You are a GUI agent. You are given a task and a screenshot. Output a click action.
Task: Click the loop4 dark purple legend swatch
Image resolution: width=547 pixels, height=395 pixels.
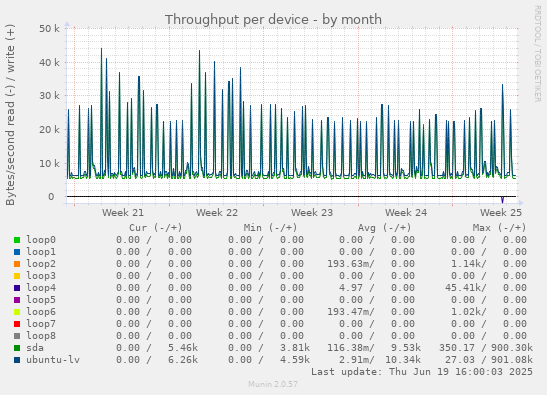[x=17, y=288]
